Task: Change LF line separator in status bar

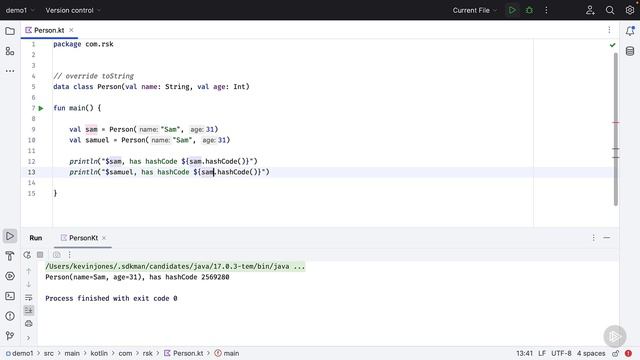Action: [x=542, y=353]
